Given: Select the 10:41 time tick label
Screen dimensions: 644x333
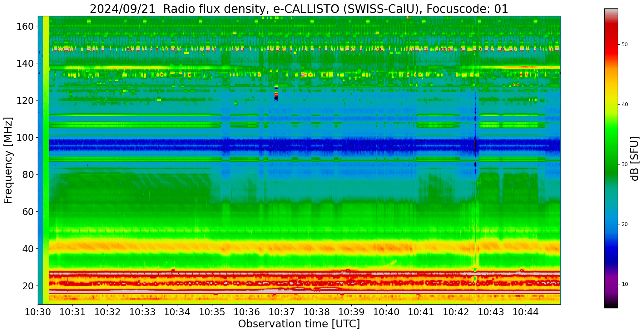Looking at the screenshot, I should click(x=421, y=312).
